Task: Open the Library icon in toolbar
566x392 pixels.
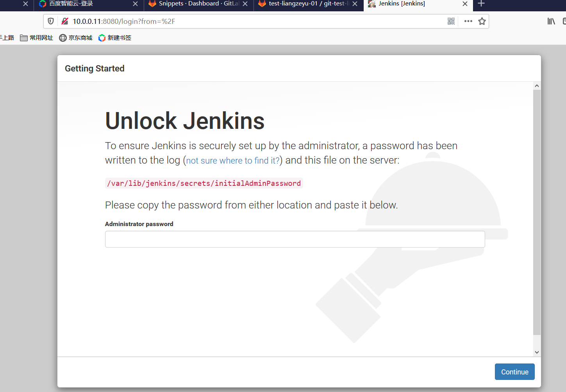Action: pos(551,21)
